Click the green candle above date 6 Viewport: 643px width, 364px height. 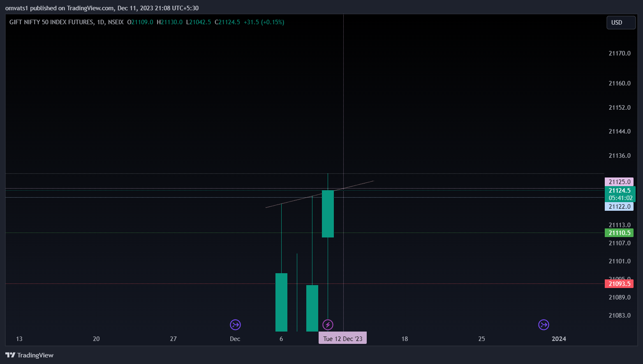point(281,302)
